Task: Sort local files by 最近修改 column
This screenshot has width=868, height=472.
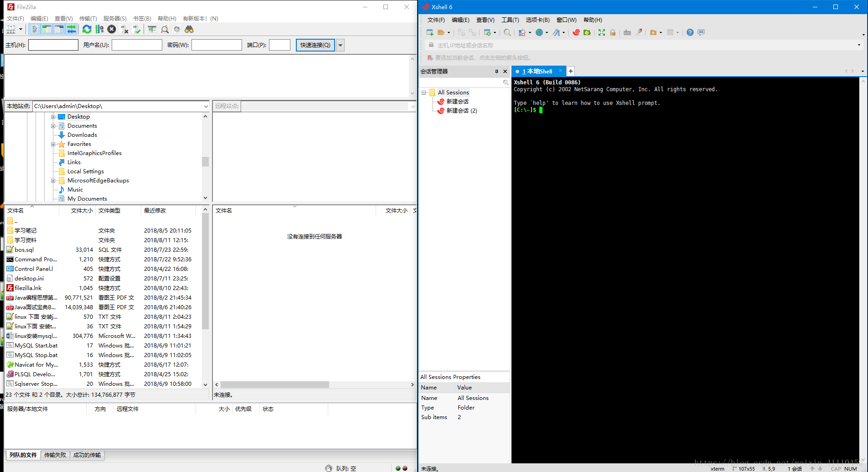Action: (x=169, y=210)
